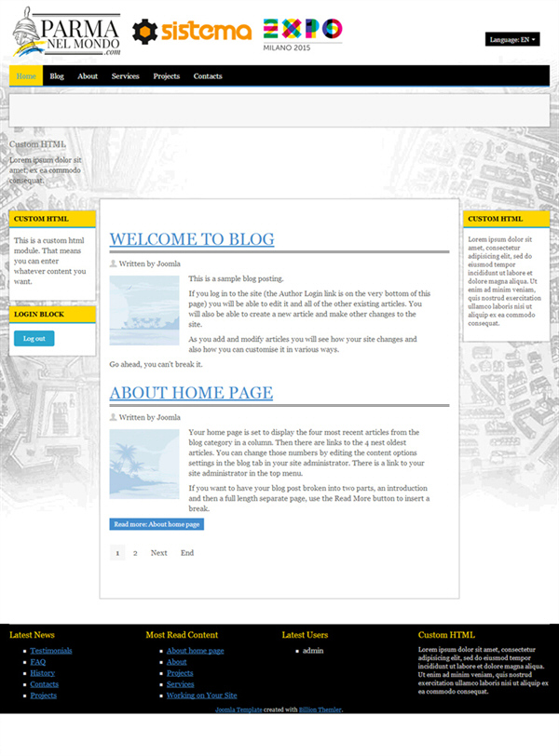This screenshot has width=559, height=756.
Task: Select the Home menu item
Action: [26, 76]
